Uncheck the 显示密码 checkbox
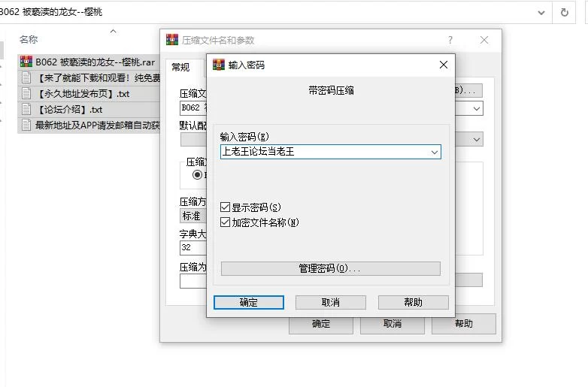 coord(226,207)
